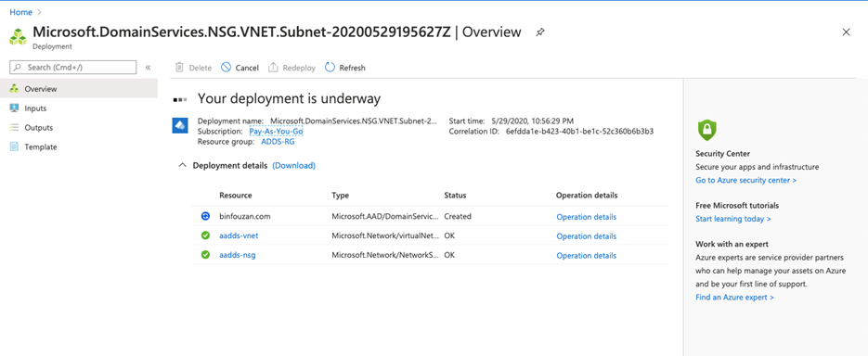The image size is (868, 356).
Task: Click the Cancel deployment icon
Action: [x=226, y=68]
